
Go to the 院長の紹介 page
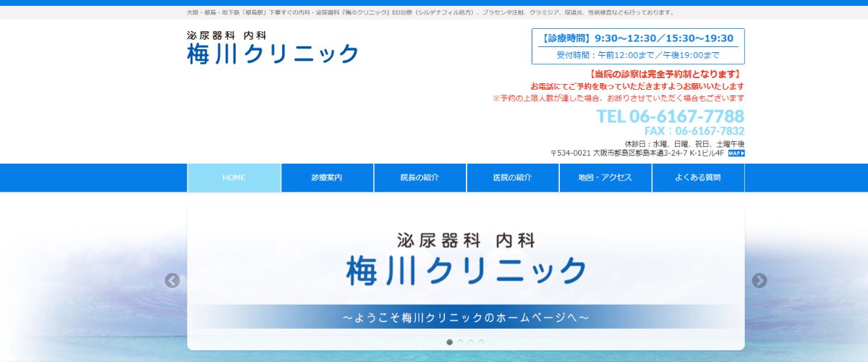point(420,178)
